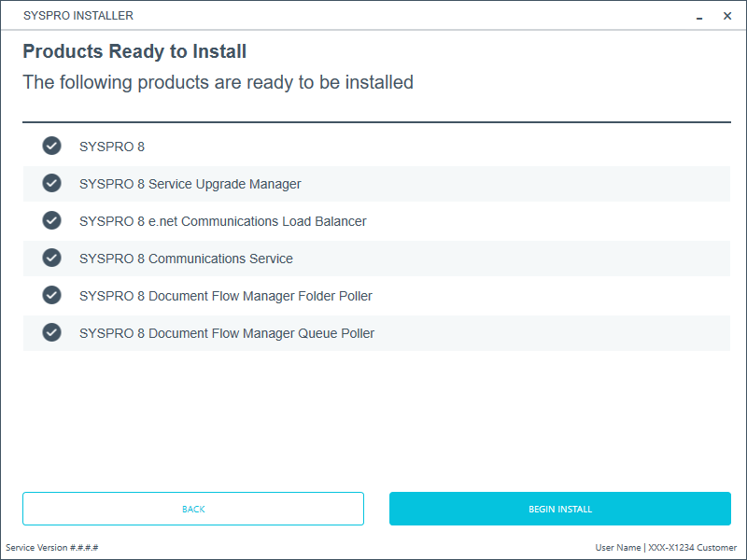Click the SYSPRO INSTALLER title bar text
Image resolution: width=747 pixels, height=560 pixels.
click(78, 16)
